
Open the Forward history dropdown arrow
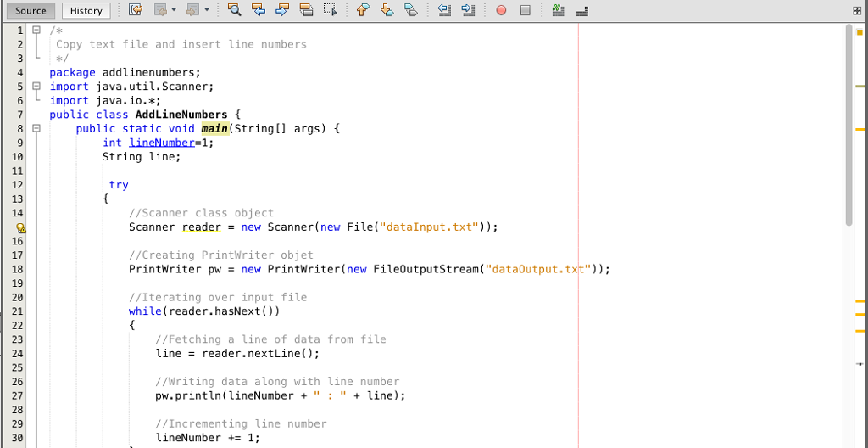[x=207, y=10]
